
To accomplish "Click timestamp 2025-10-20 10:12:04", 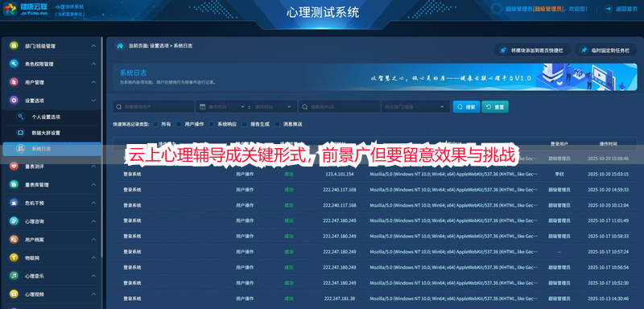I will [608, 205].
